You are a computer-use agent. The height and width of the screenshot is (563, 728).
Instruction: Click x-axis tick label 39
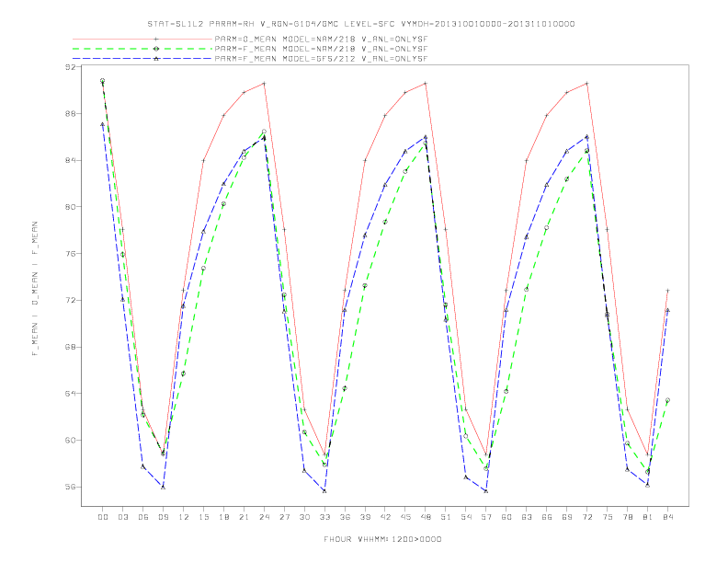365,517
